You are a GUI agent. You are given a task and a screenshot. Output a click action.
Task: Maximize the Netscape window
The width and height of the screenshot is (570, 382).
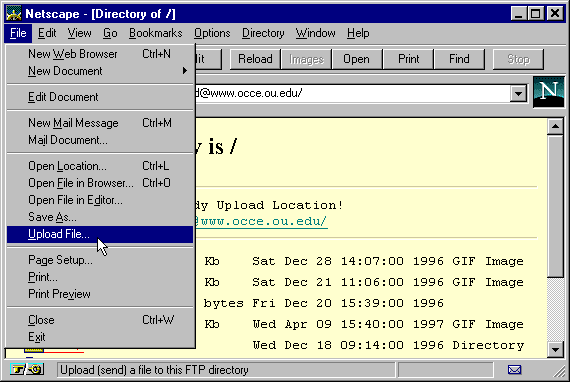pos(536,14)
